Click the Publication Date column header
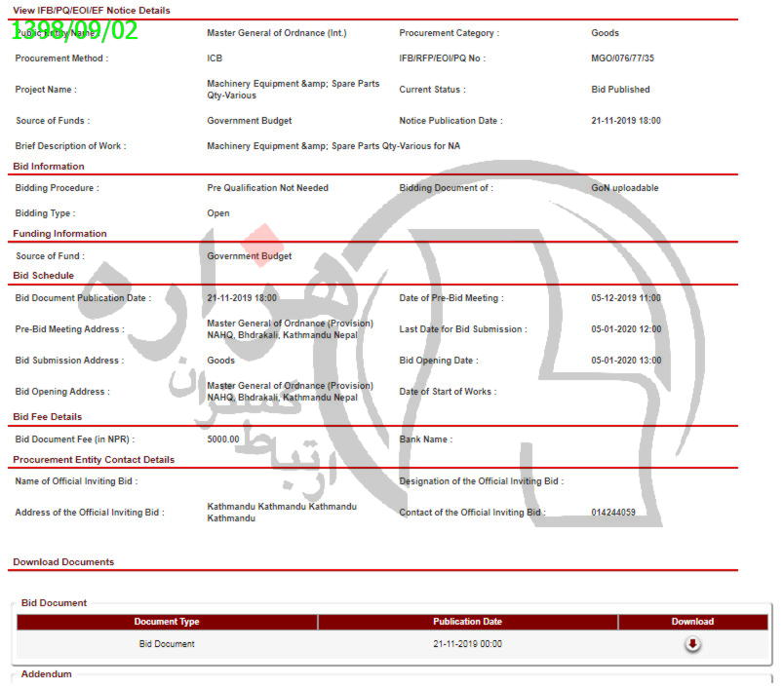The width and height of the screenshot is (784, 688). [467, 622]
